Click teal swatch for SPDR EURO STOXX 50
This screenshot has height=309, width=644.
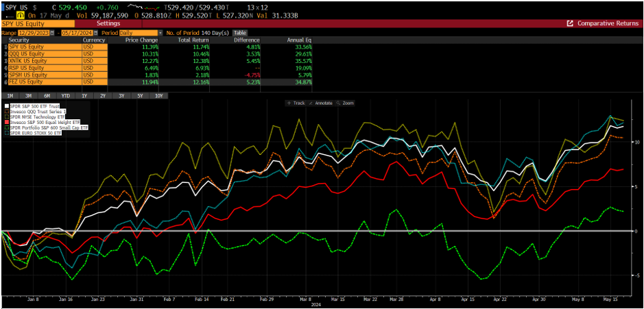[x=5, y=133]
